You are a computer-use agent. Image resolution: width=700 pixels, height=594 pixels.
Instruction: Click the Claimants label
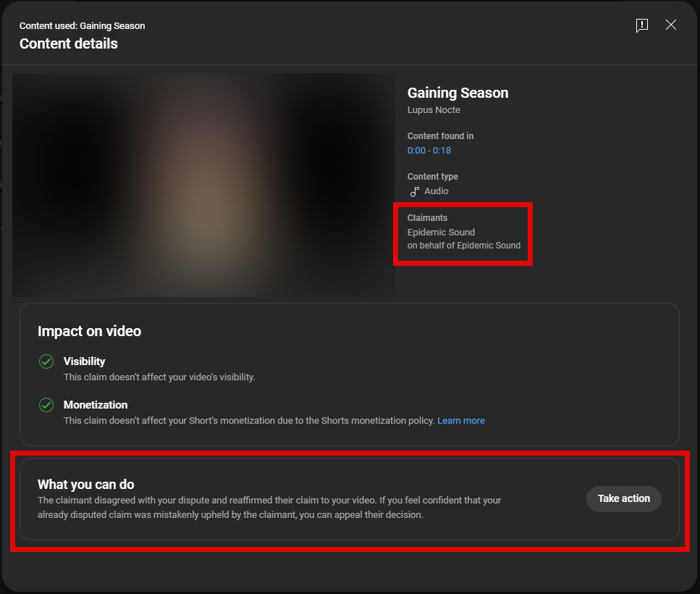pyautogui.click(x=427, y=218)
